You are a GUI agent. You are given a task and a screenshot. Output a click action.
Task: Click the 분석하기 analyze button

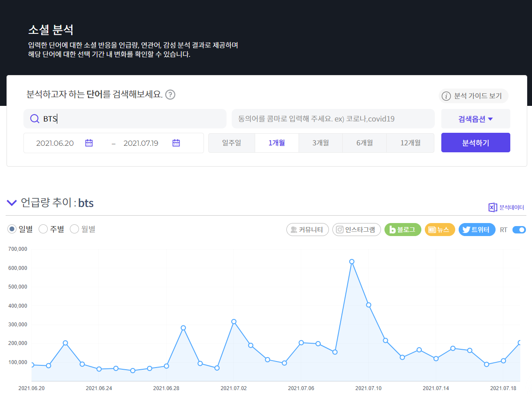click(476, 143)
